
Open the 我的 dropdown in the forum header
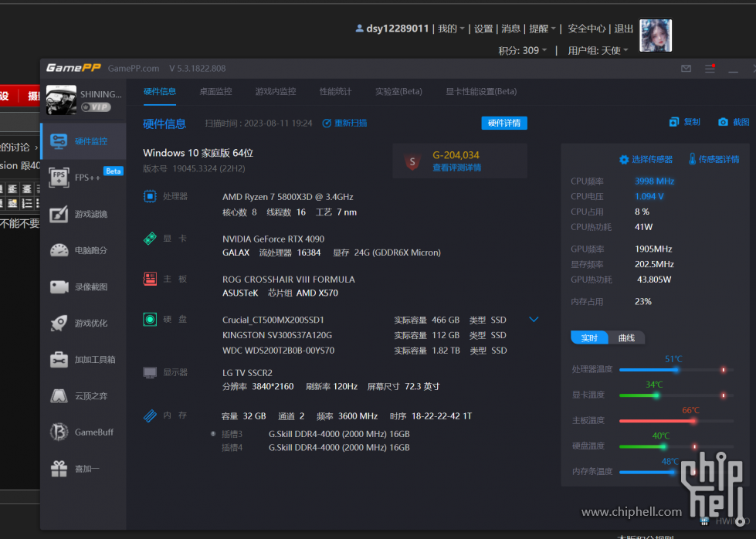(x=451, y=29)
